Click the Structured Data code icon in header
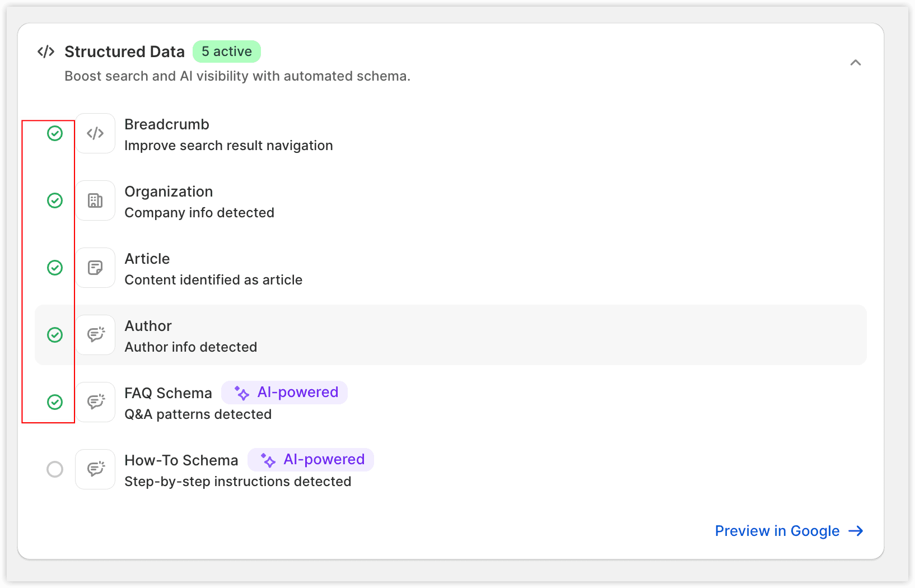The height and width of the screenshot is (588, 915). 46,52
